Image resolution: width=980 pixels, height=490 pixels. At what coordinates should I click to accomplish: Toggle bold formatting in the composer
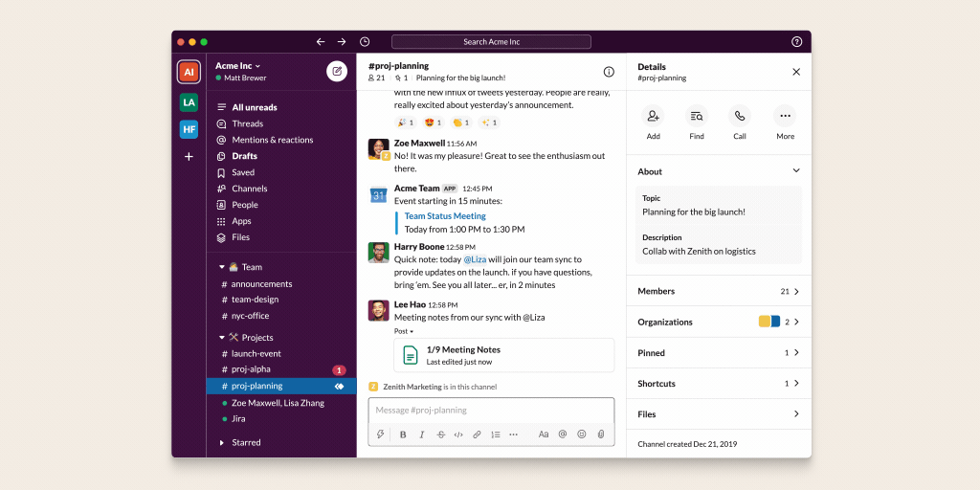point(403,434)
